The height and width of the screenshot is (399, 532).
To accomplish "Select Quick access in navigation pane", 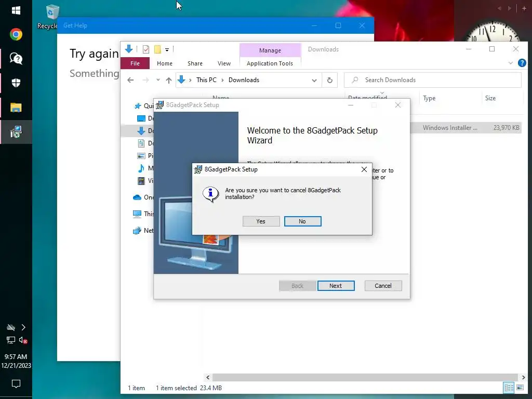I will coord(144,106).
